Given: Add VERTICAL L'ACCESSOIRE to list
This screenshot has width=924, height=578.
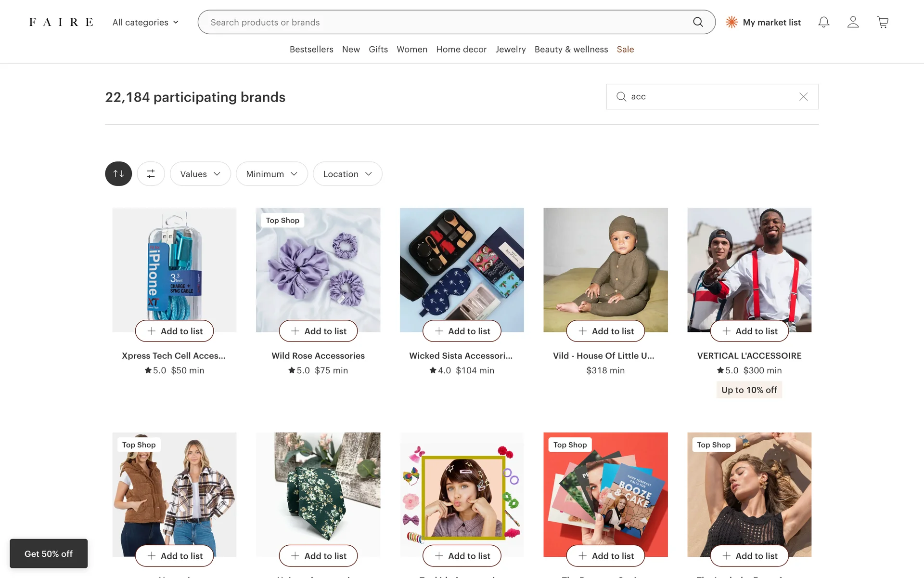Looking at the screenshot, I should (x=749, y=331).
